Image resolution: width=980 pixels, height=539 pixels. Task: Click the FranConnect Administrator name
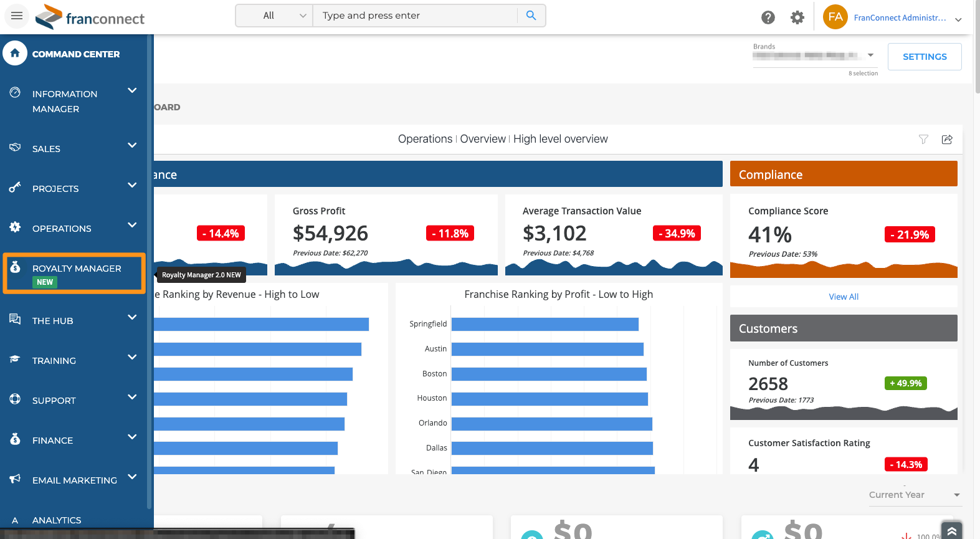(900, 17)
